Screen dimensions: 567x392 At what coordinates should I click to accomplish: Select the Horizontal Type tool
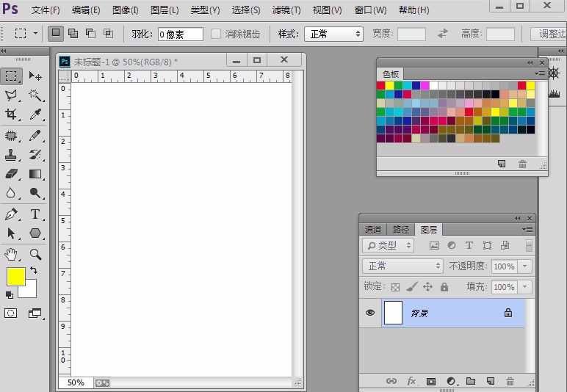[x=35, y=214]
